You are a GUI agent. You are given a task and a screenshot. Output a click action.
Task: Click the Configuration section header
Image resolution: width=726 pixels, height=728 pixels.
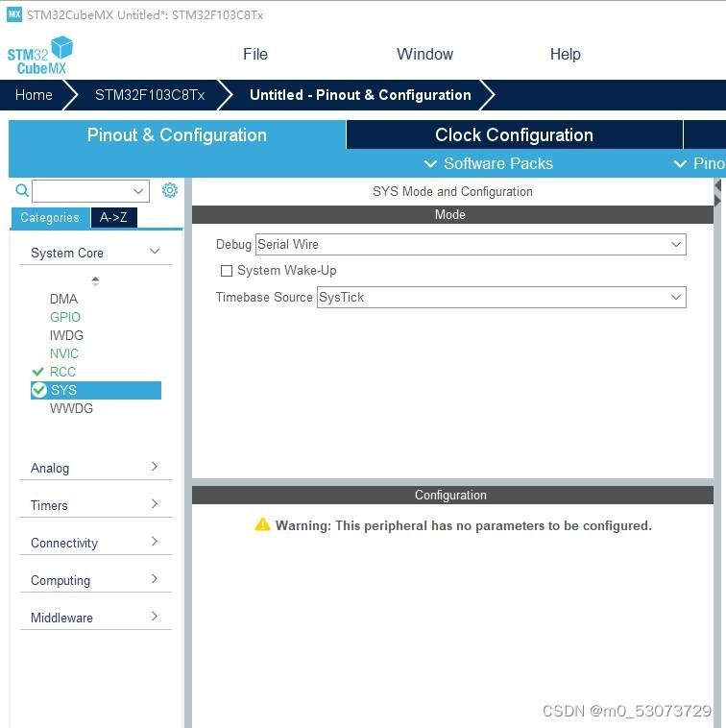(452, 495)
